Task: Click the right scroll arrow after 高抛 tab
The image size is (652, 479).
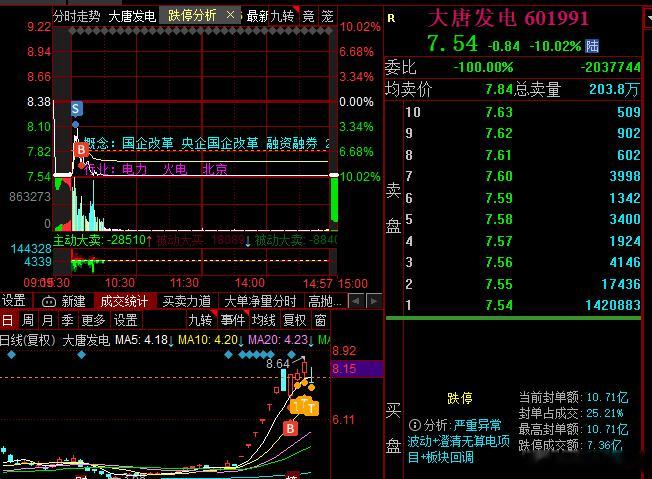Action: click(x=373, y=301)
